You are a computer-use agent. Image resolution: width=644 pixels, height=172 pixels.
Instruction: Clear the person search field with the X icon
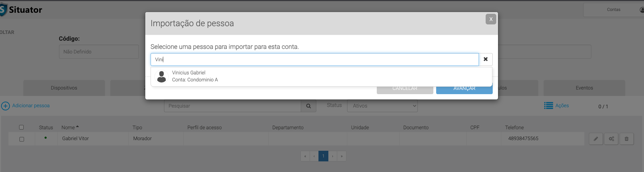coord(486,59)
